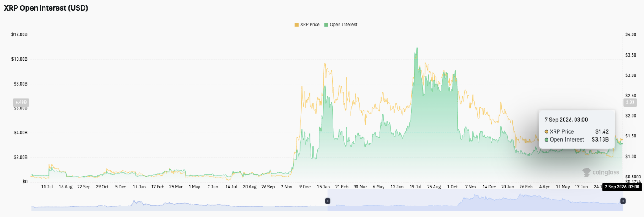Click the $3.13B Open Interest tooltip value
644x217 pixels.
click(x=600, y=139)
